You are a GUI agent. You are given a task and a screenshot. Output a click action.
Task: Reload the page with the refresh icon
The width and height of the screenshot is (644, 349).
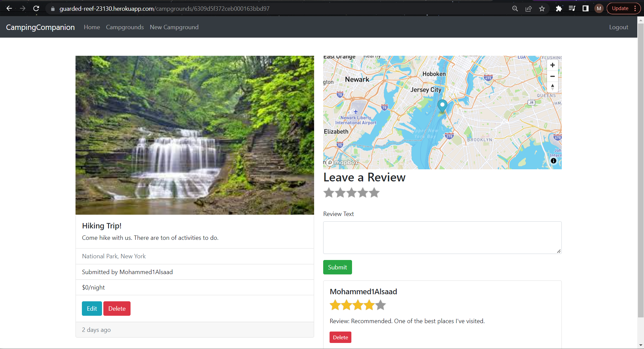click(x=36, y=8)
